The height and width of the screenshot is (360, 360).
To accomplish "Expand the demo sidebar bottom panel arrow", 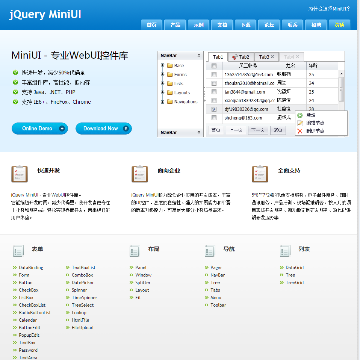I will point(199,132).
